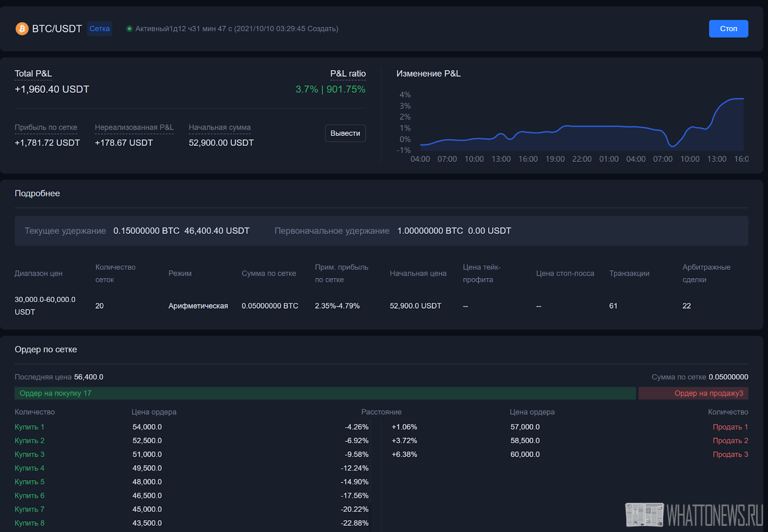Click the 30,000.0-60,000.0 price range cell
This screenshot has height=532, width=768.
click(x=45, y=305)
